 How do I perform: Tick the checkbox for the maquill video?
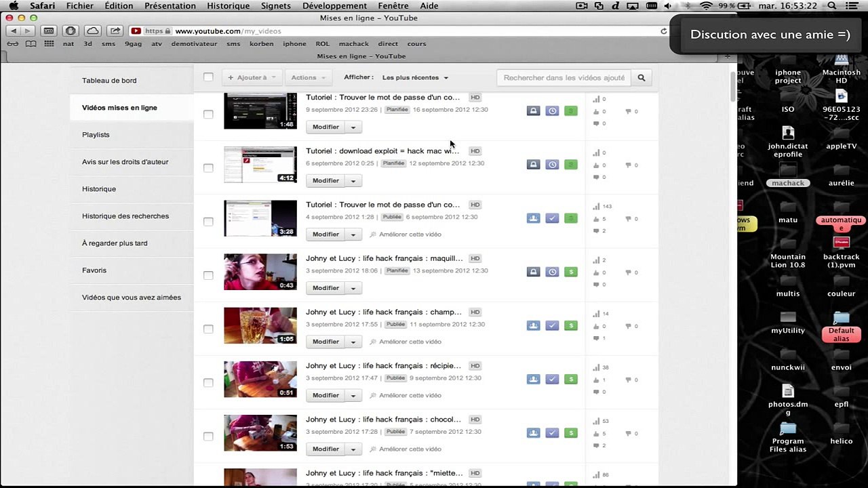coord(208,275)
